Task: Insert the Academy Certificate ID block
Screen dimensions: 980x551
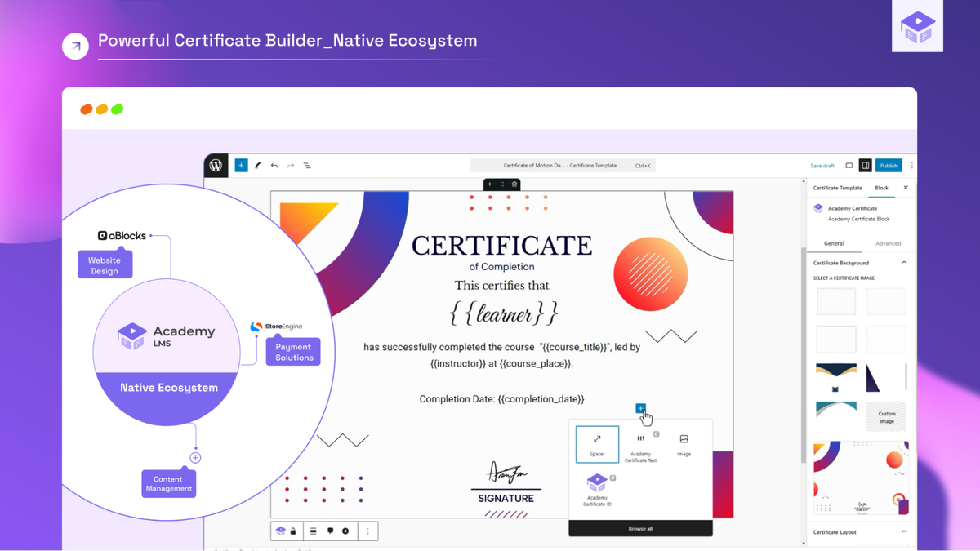Action: (596, 488)
